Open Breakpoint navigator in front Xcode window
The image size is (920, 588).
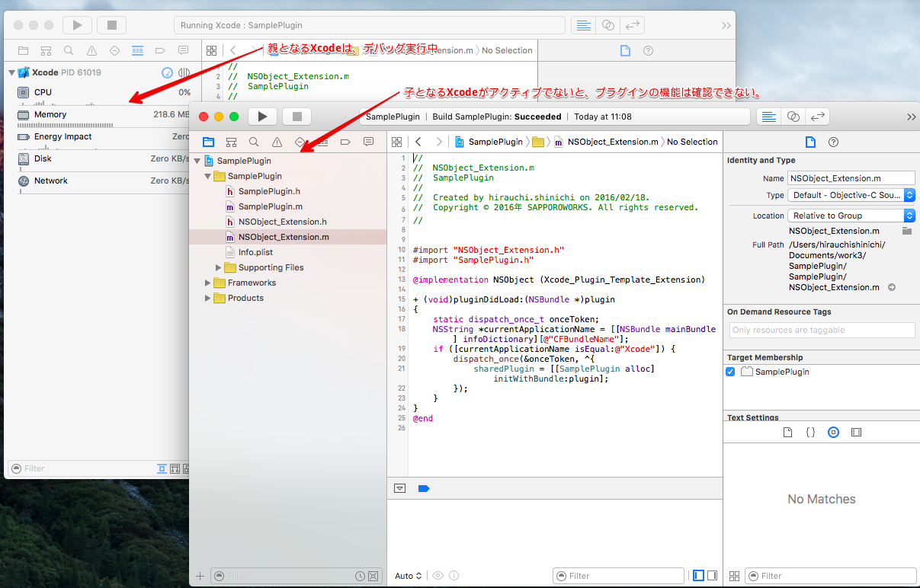point(345,142)
